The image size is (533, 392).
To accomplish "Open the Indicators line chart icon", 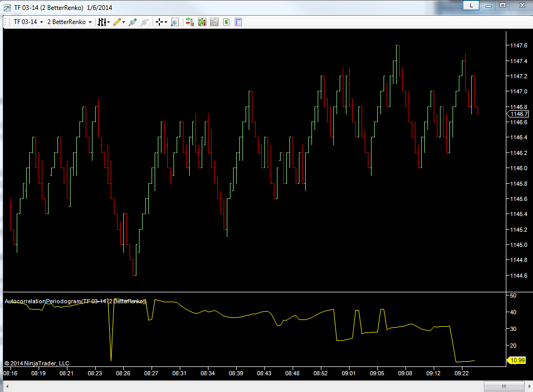I will [x=214, y=22].
